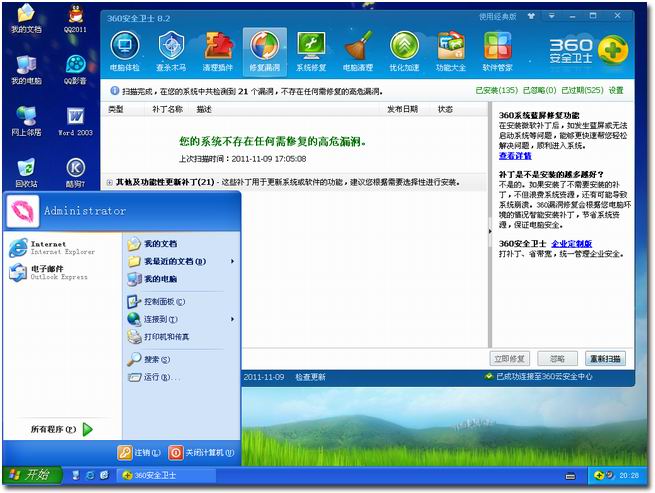
Task: Click 注销 log off button
Action: tap(139, 452)
